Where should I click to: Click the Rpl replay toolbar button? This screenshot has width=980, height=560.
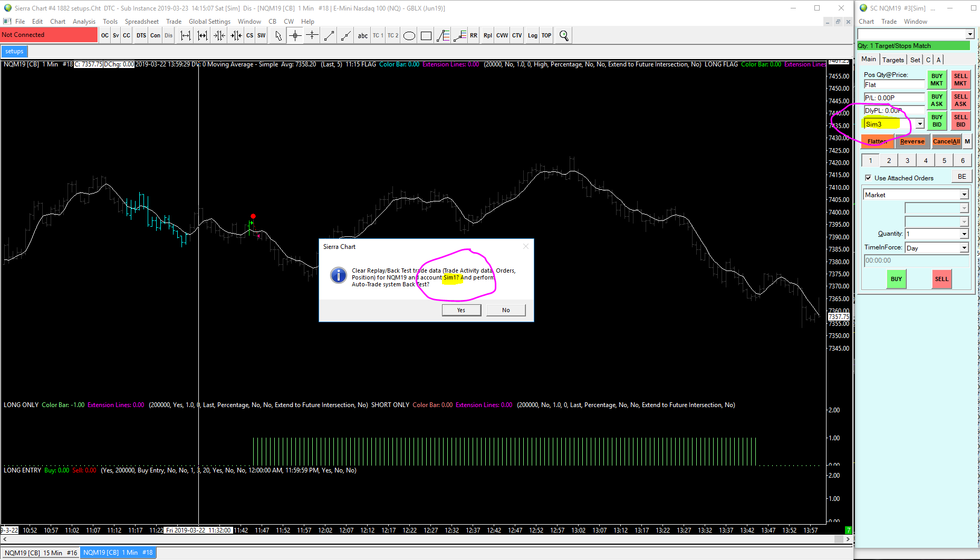(488, 35)
